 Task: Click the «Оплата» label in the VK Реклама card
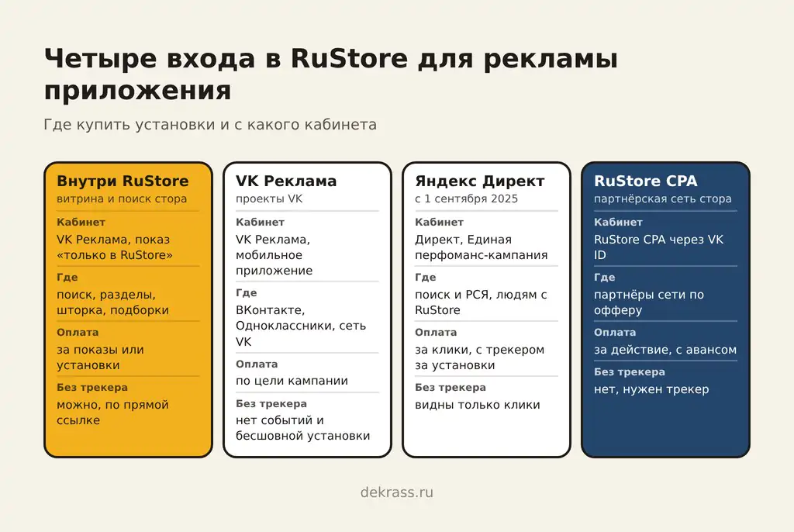257,364
